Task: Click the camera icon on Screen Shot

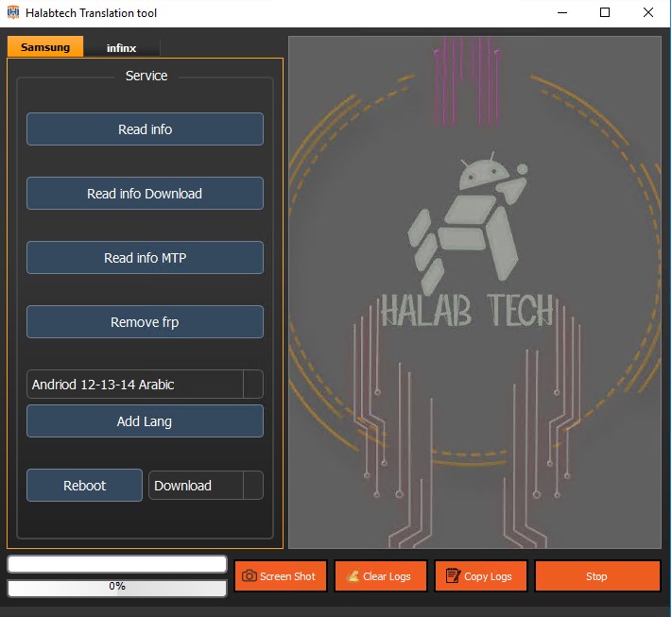Action: click(249, 575)
